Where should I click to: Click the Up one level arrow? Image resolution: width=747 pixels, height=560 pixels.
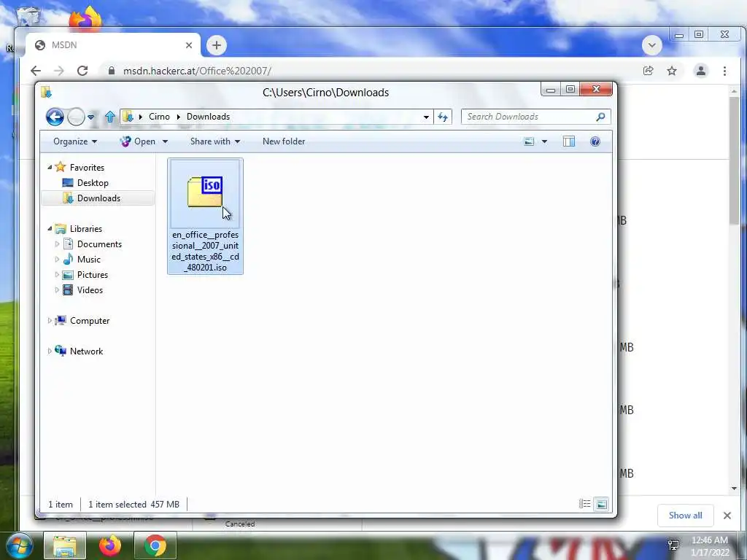pyautogui.click(x=110, y=117)
